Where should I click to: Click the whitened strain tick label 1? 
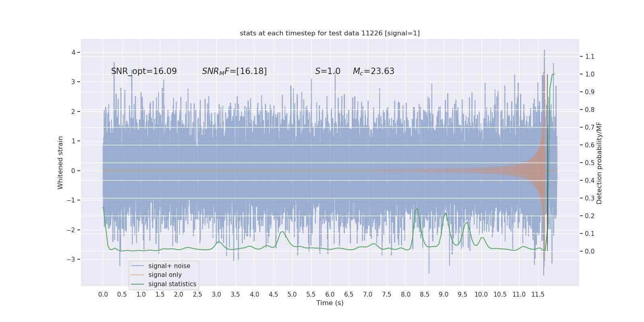[x=73, y=141]
